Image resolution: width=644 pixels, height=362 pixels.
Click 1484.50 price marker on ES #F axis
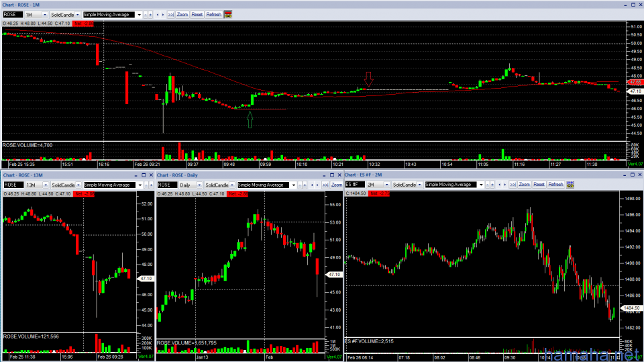pos(631,308)
